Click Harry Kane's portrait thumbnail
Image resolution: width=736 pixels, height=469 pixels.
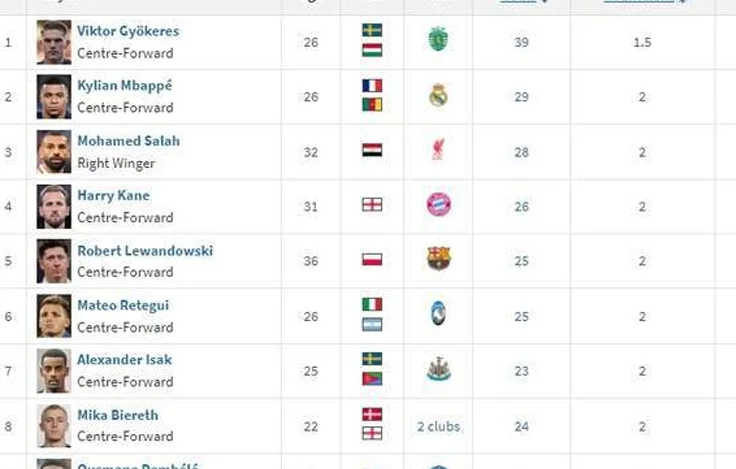coord(54,207)
